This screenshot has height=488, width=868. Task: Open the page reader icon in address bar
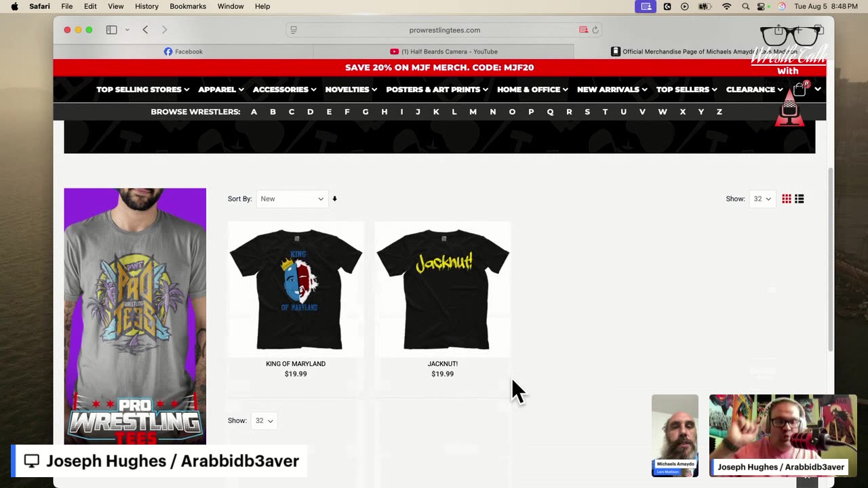tap(294, 30)
